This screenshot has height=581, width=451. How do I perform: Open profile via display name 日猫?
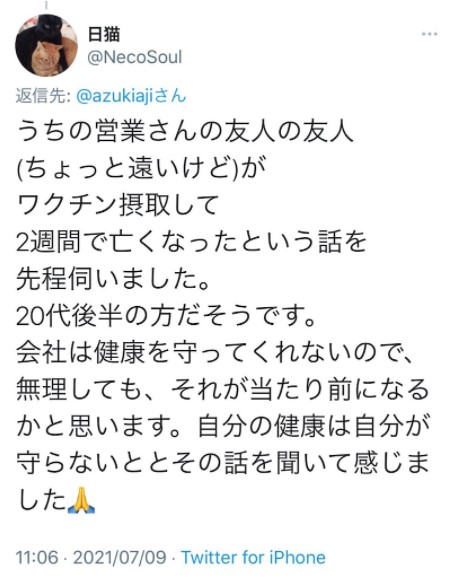click(x=104, y=34)
